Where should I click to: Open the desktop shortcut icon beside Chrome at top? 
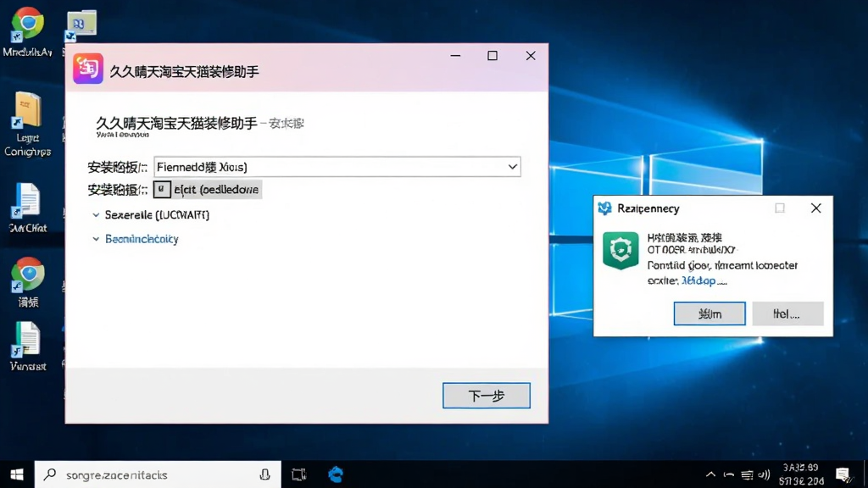click(x=81, y=25)
